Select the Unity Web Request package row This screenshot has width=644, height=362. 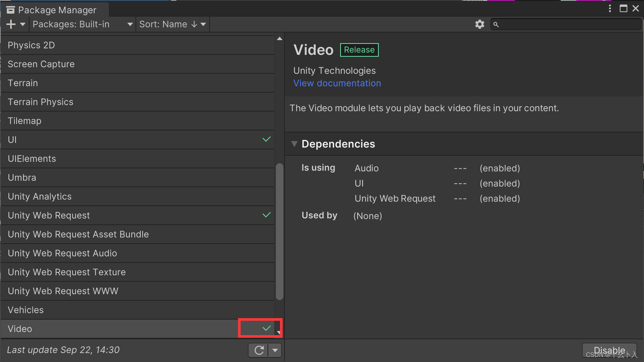(138, 215)
